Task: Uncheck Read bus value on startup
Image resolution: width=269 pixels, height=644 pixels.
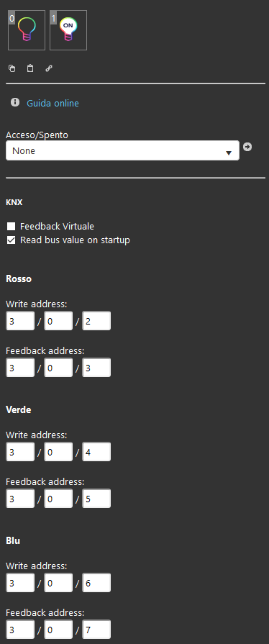Action: (11, 240)
